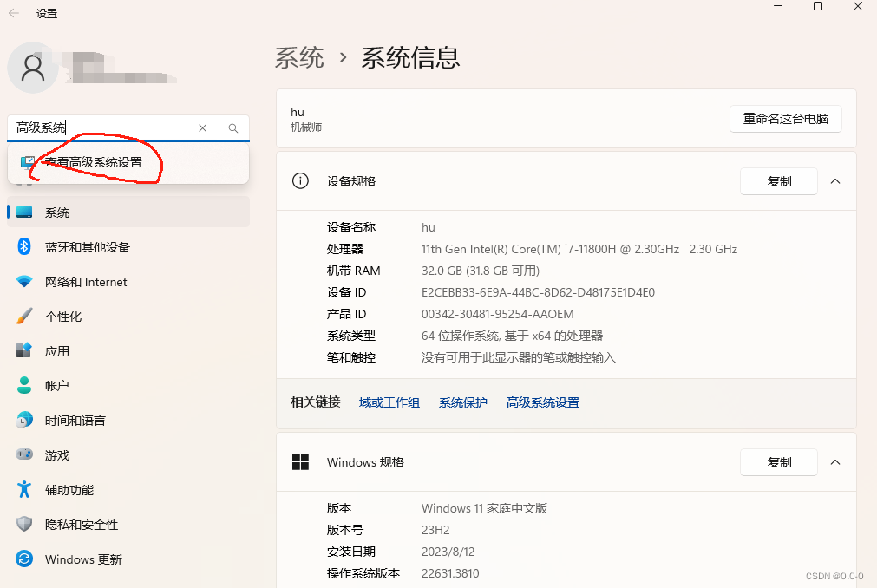Click install date 2023/8/12

448,552
